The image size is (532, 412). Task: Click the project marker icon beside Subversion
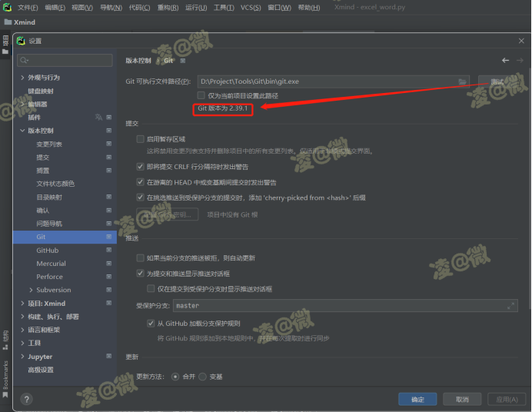tap(109, 290)
